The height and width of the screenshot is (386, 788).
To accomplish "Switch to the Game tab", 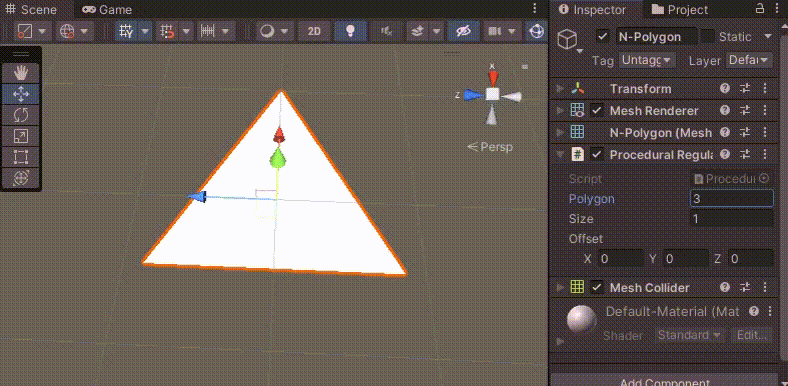I will click(x=107, y=10).
